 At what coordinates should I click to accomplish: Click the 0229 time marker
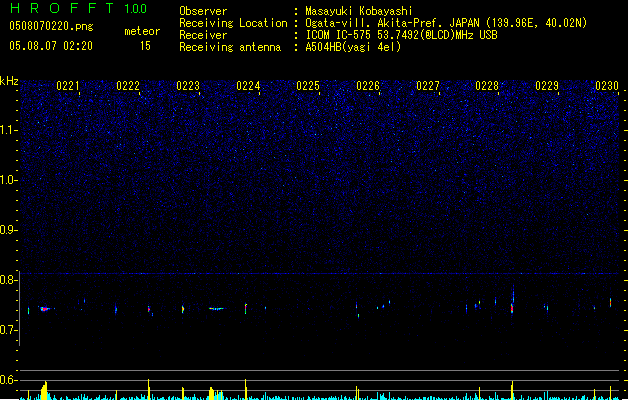pyautogui.click(x=547, y=86)
